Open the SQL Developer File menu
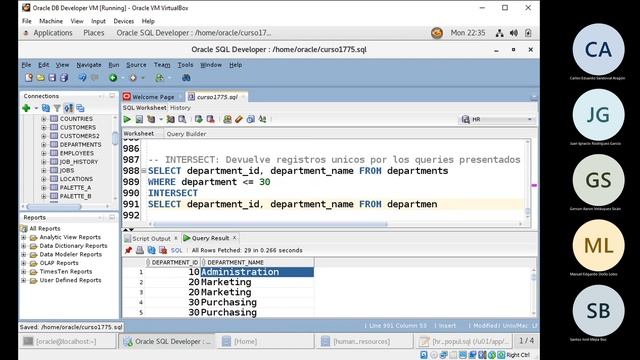Screen dimensions: 640x360 (26, 65)
